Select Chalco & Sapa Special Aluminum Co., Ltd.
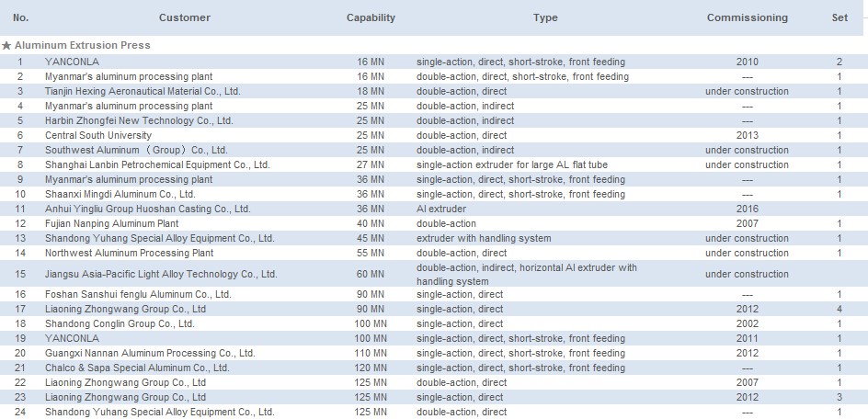Image resolution: width=868 pixels, height=419 pixels. coord(137,368)
